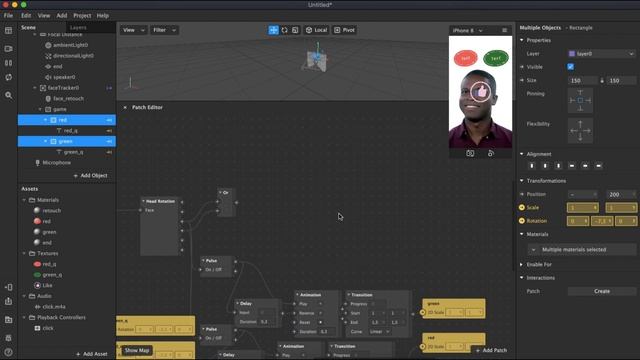
Task: Click the video camera icon in the left sidebar
Action: pyautogui.click(x=8, y=49)
